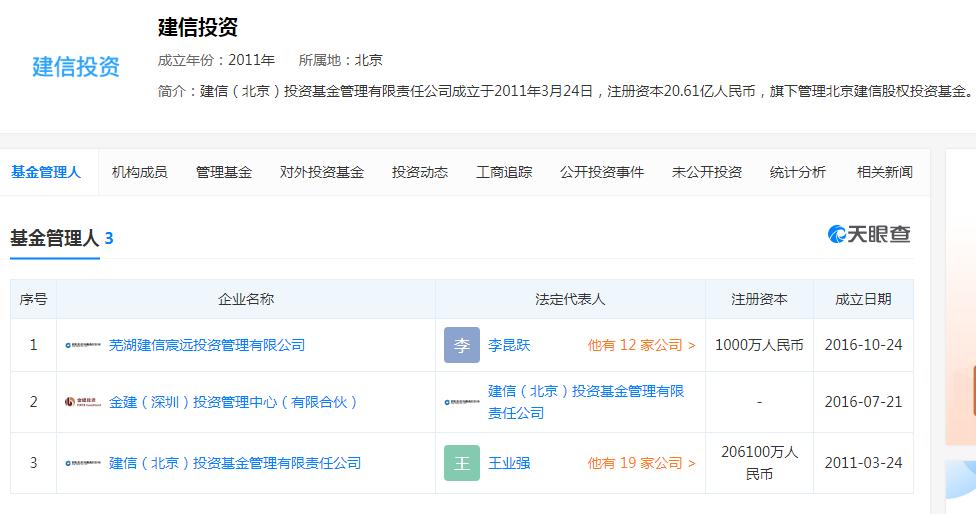Go to the 投资动态 tab
The width and height of the screenshot is (976, 514).
point(420,172)
